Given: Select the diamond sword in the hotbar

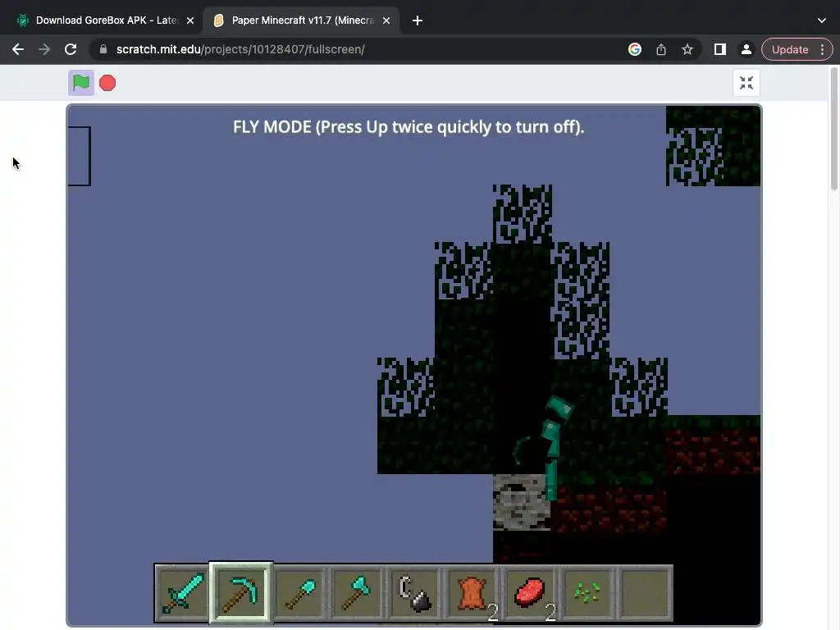Looking at the screenshot, I should click(183, 592).
